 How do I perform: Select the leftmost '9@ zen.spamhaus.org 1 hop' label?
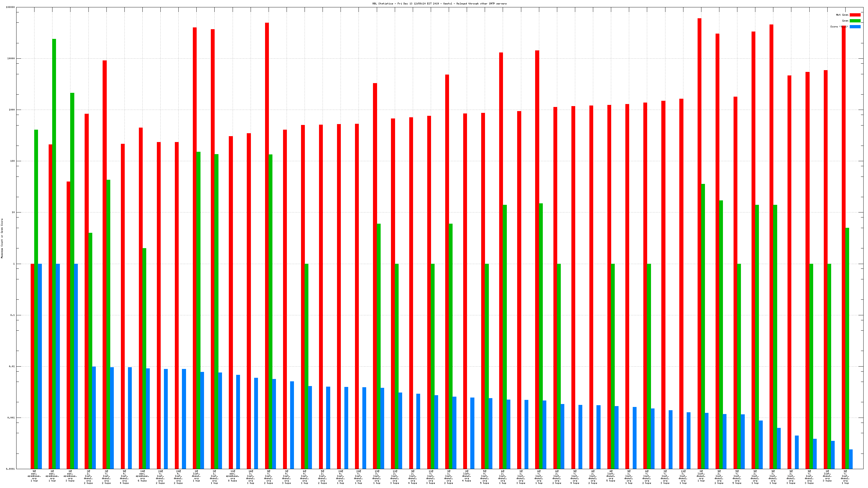tap(34, 476)
